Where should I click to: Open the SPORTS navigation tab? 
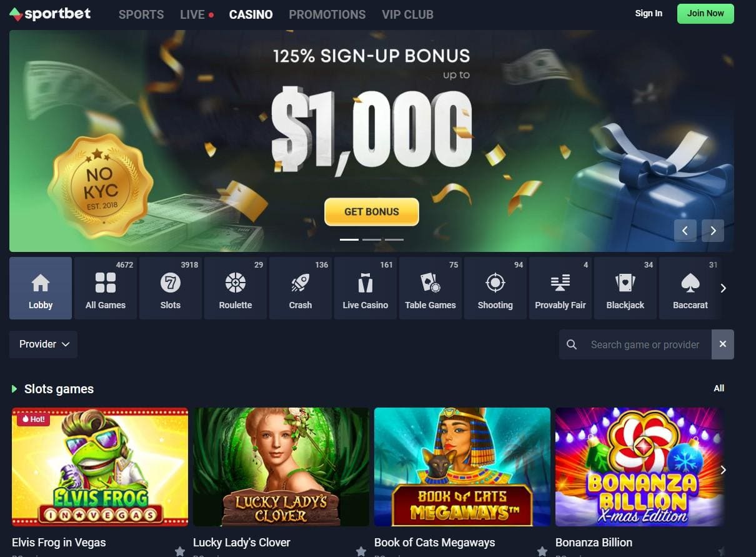[141, 14]
